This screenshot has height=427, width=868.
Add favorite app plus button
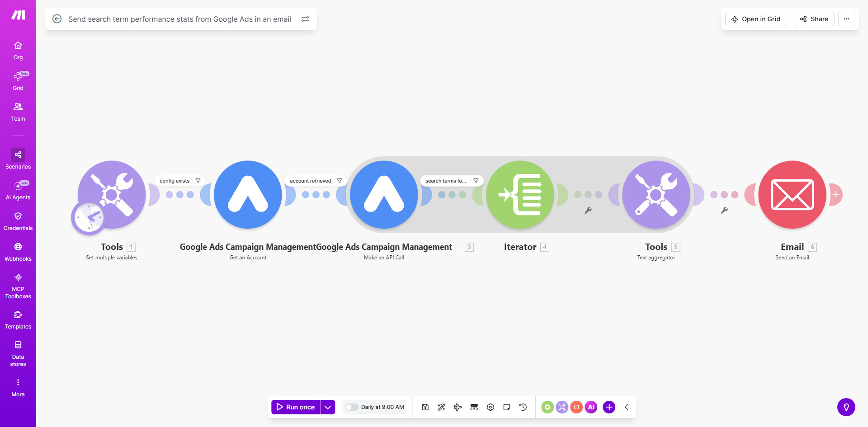point(609,407)
